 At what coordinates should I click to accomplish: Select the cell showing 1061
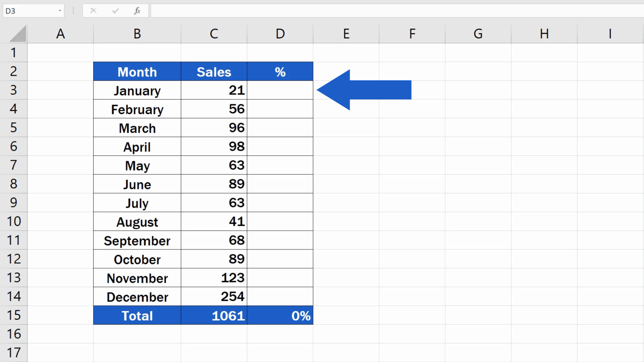click(214, 315)
